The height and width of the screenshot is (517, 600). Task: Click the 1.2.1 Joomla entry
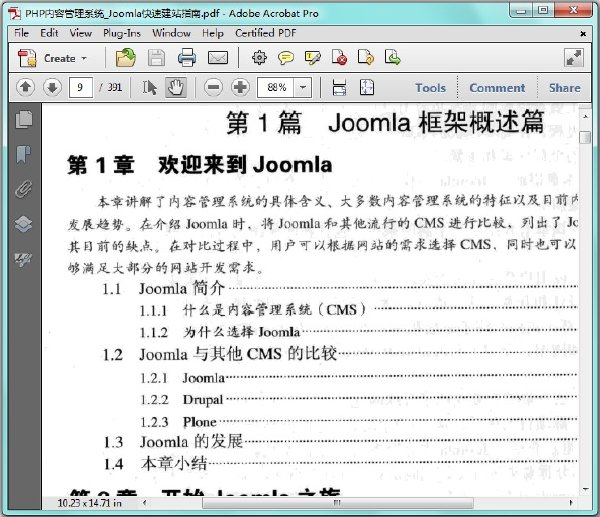[x=358, y=378]
